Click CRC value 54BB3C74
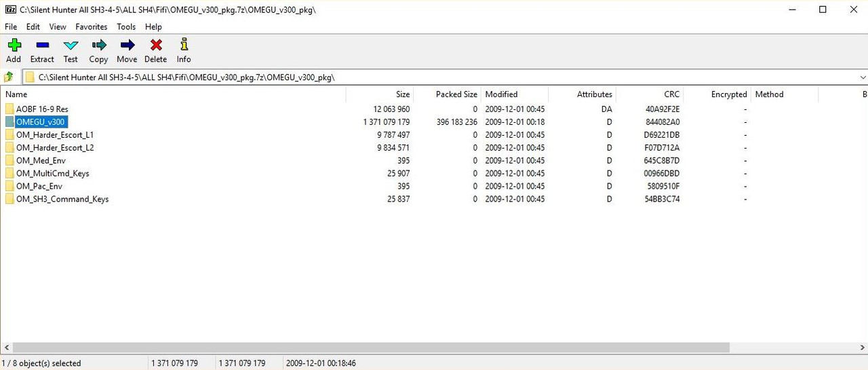The height and width of the screenshot is (370, 868). click(x=663, y=200)
